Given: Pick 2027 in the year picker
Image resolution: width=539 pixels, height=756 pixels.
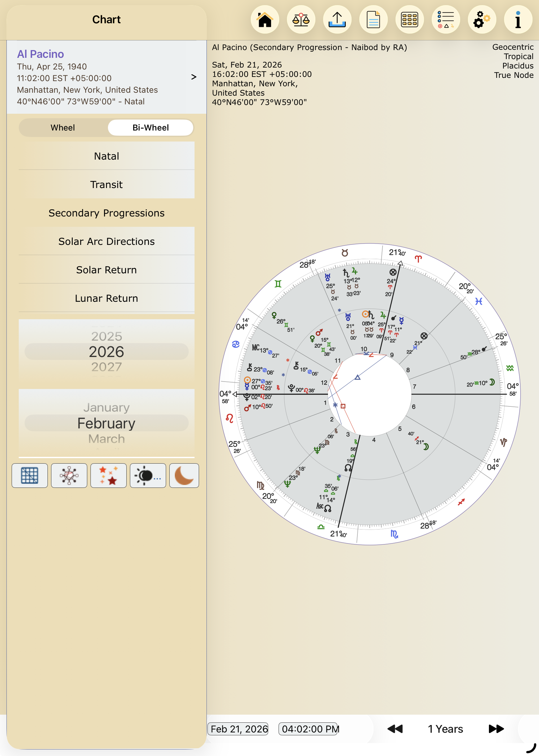Looking at the screenshot, I should 106,367.
